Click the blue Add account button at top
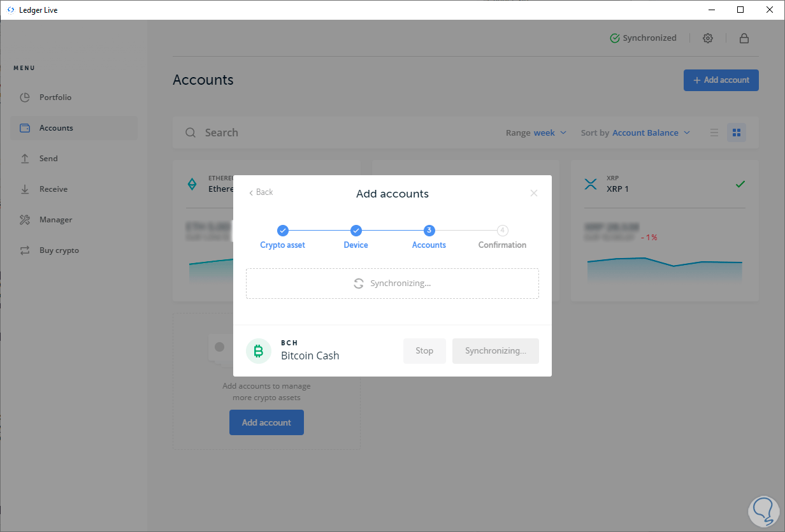 pos(721,80)
